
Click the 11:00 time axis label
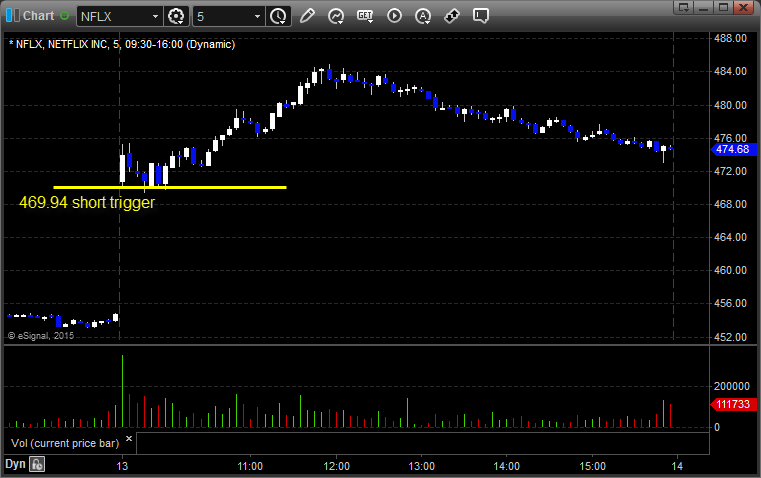pyautogui.click(x=250, y=466)
